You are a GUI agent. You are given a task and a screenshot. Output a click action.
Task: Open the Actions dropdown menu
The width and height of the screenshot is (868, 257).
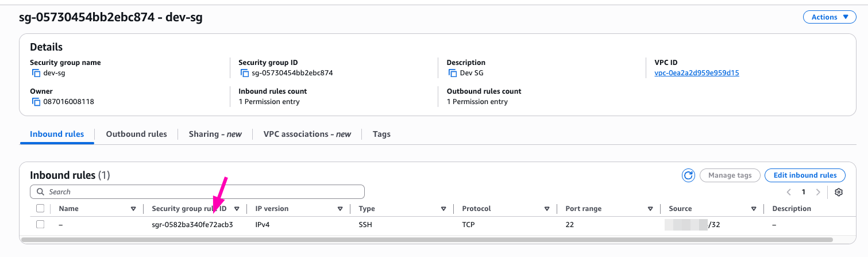tap(830, 17)
